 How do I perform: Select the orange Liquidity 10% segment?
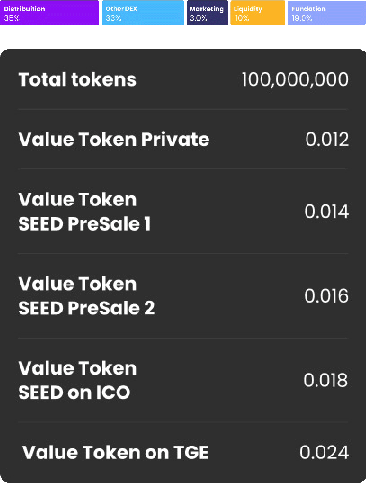(257, 12)
